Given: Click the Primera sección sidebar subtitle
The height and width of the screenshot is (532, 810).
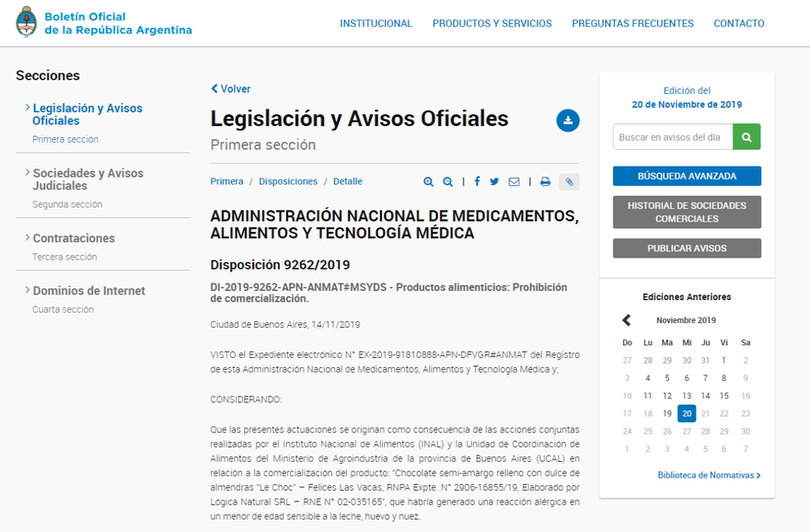Looking at the screenshot, I should pos(65,140).
